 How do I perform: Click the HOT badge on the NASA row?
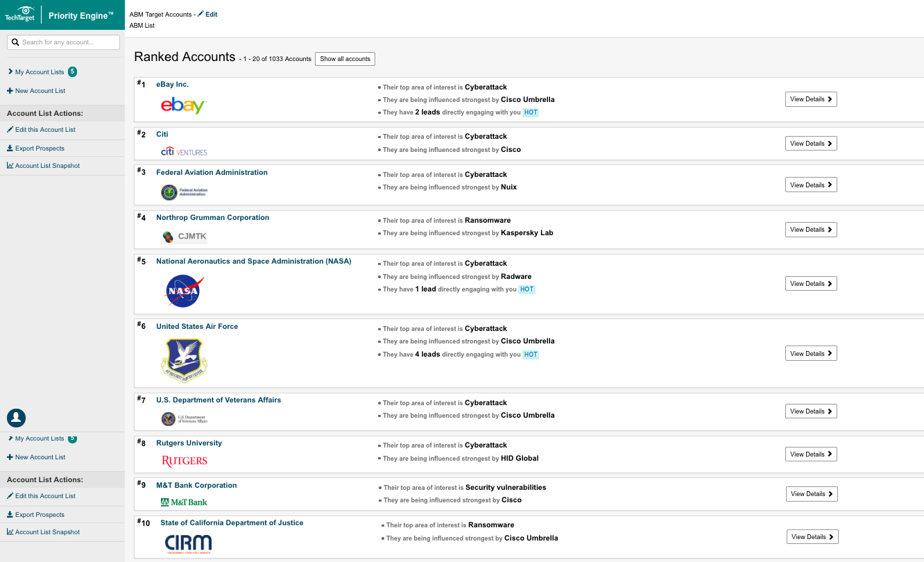click(527, 289)
